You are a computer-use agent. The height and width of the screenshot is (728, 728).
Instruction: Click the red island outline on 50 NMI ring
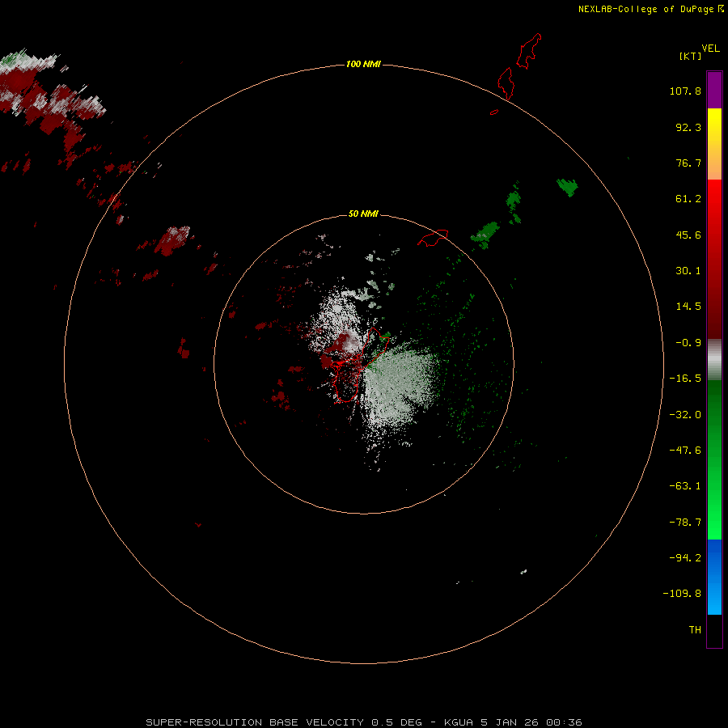(x=433, y=238)
